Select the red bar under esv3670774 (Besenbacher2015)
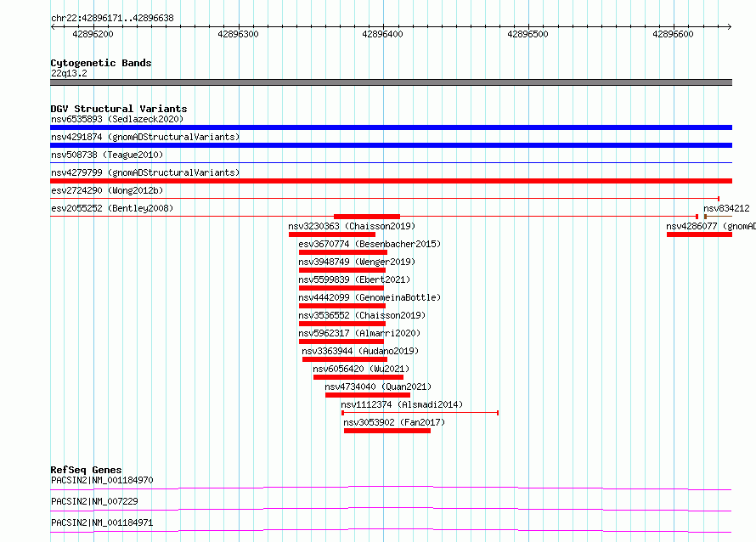The height and width of the screenshot is (542, 756). 343,252
